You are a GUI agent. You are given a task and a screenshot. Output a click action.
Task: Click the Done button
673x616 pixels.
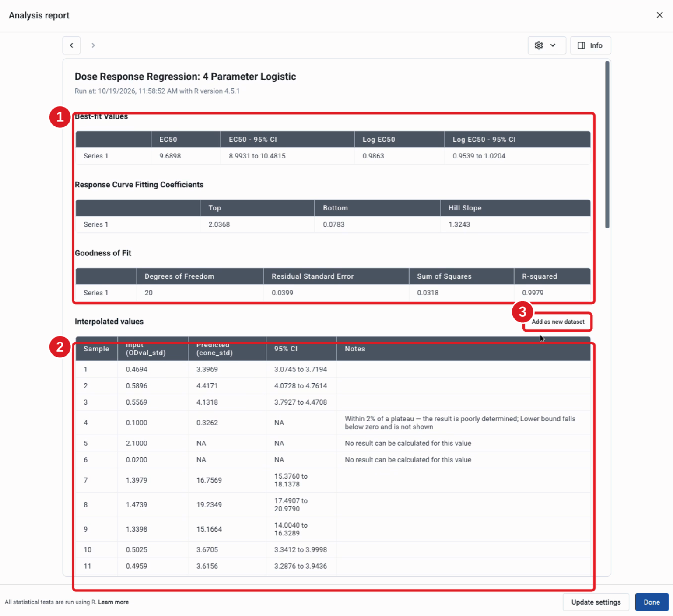[652, 602]
